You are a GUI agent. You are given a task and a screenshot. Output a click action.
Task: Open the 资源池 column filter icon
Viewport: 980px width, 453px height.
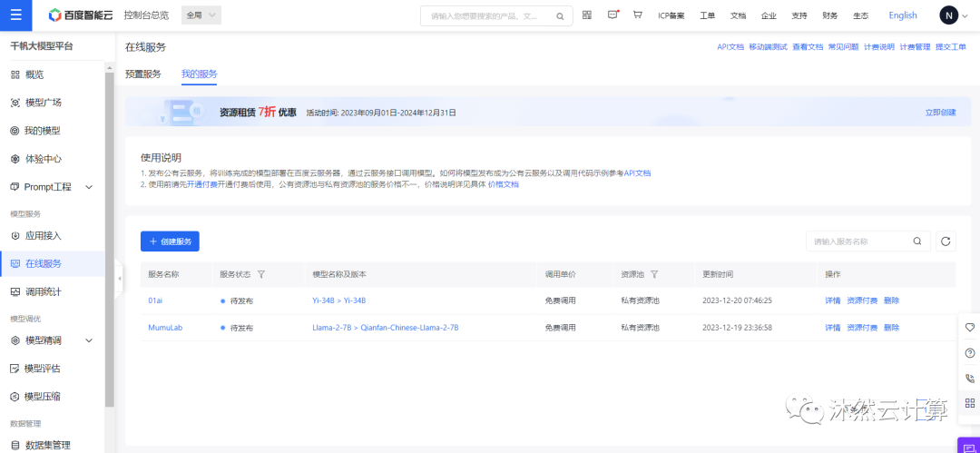click(653, 274)
